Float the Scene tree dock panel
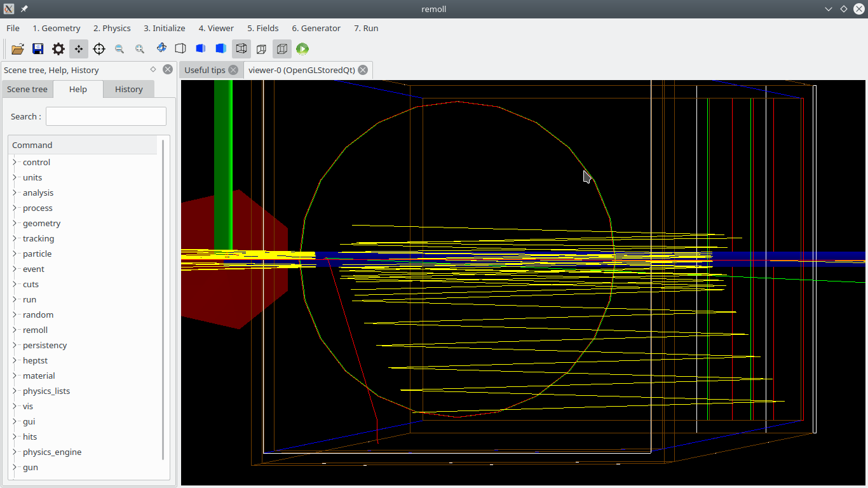Viewport: 868px width, 488px height. click(x=153, y=69)
